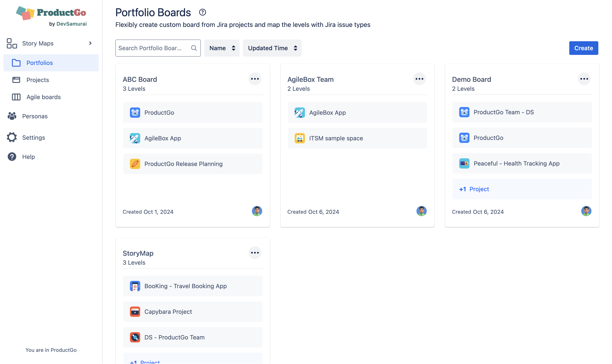This screenshot has height=364, width=612.
Task: Click the help icon beside Portfolio Boards title
Action: tap(202, 12)
